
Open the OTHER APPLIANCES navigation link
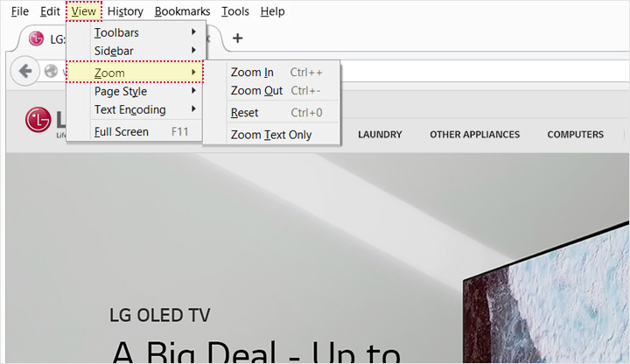point(474,135)
